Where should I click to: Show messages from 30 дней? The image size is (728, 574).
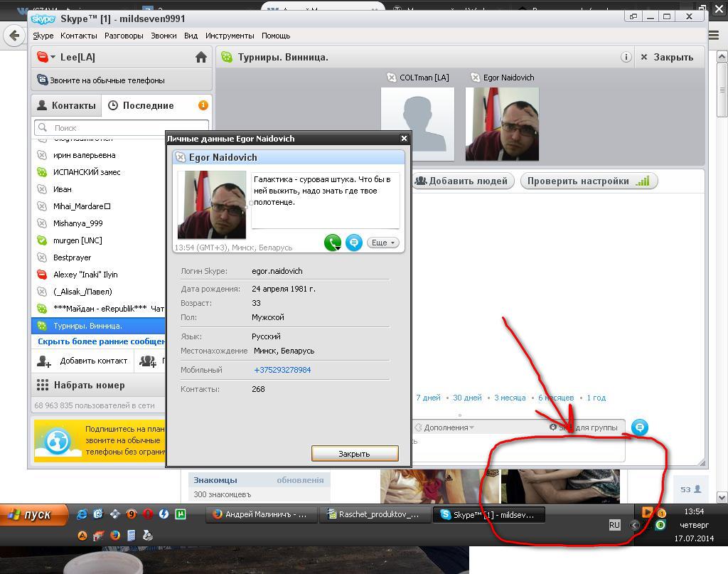[467, 398]
